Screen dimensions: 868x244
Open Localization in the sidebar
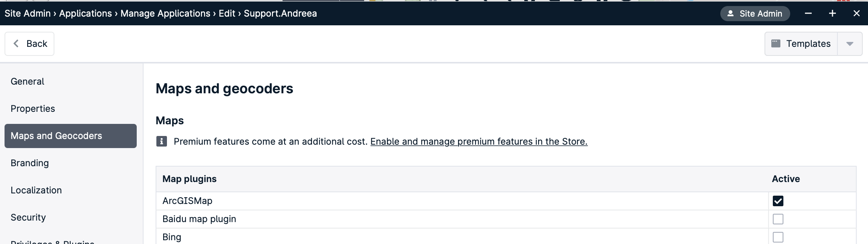(x=36, y=190)
